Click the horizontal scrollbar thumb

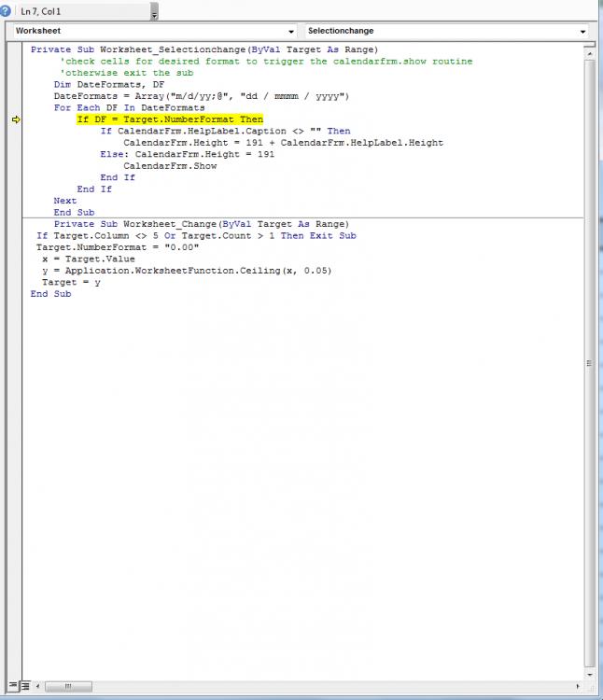pyautogui.click(x=68, y=686)
